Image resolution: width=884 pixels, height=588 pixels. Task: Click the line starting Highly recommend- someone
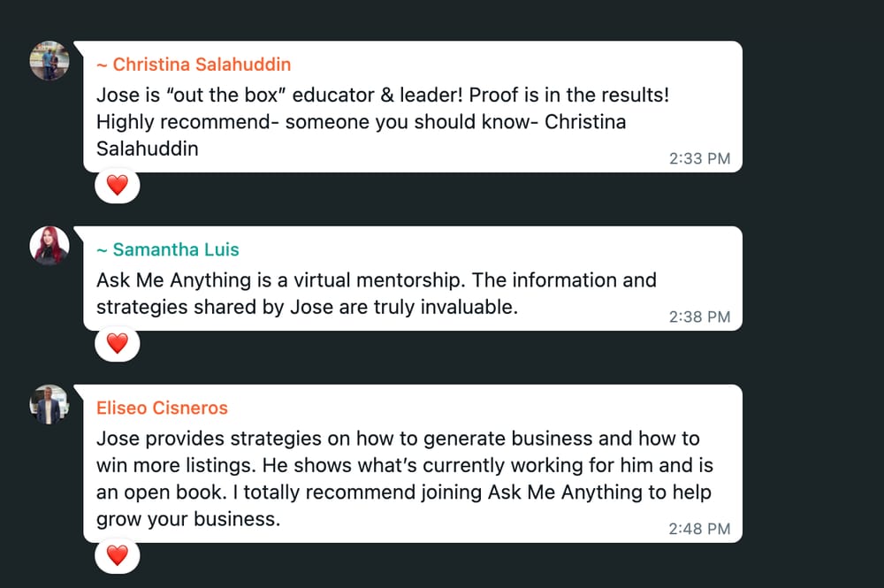pyautogui.click(x=361, y=122)
